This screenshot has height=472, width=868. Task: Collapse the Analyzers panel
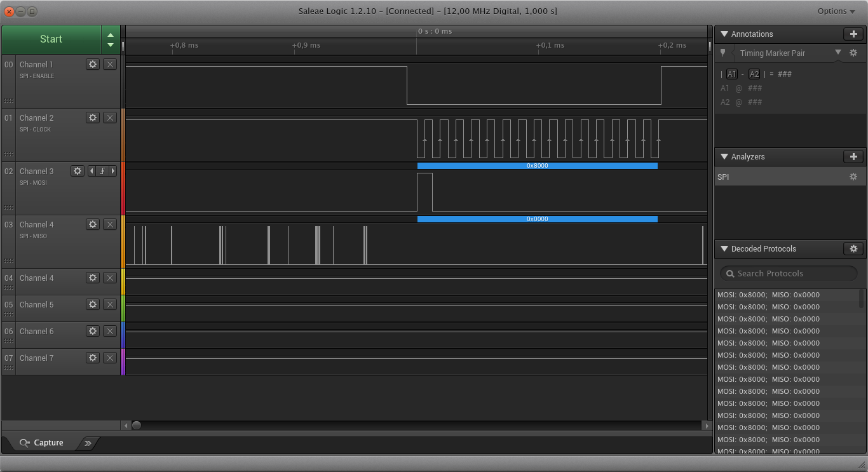click(724, 156)
